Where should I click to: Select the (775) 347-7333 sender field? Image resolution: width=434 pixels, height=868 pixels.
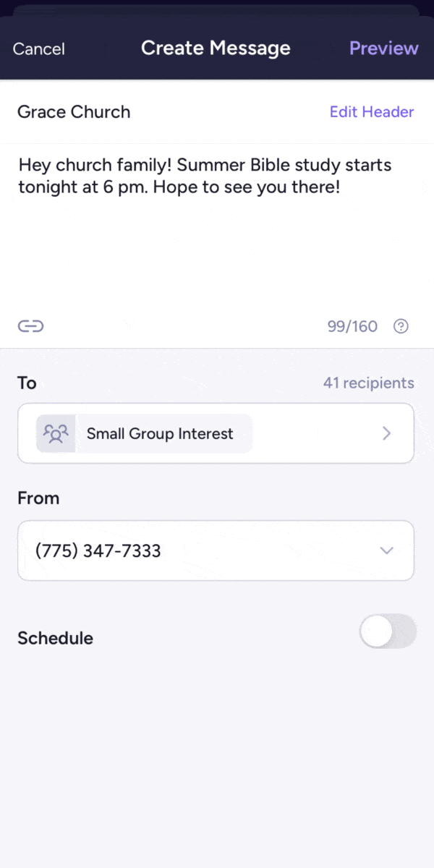98,550
